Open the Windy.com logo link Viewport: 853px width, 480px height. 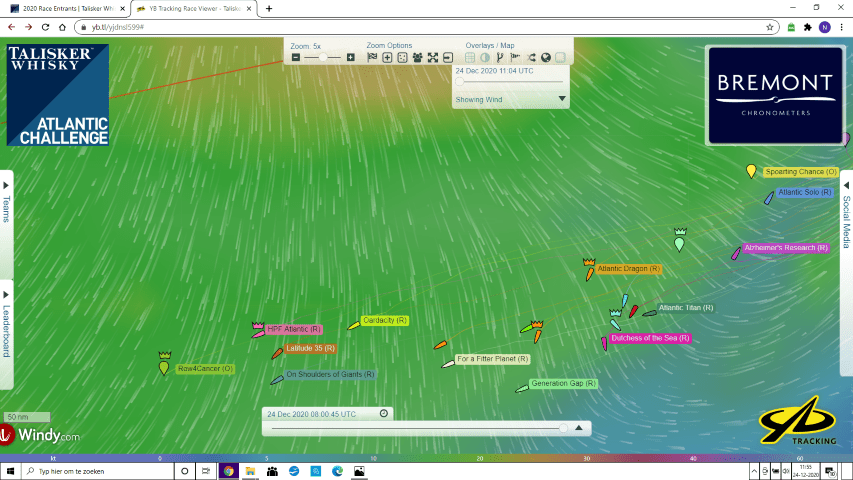40,434
